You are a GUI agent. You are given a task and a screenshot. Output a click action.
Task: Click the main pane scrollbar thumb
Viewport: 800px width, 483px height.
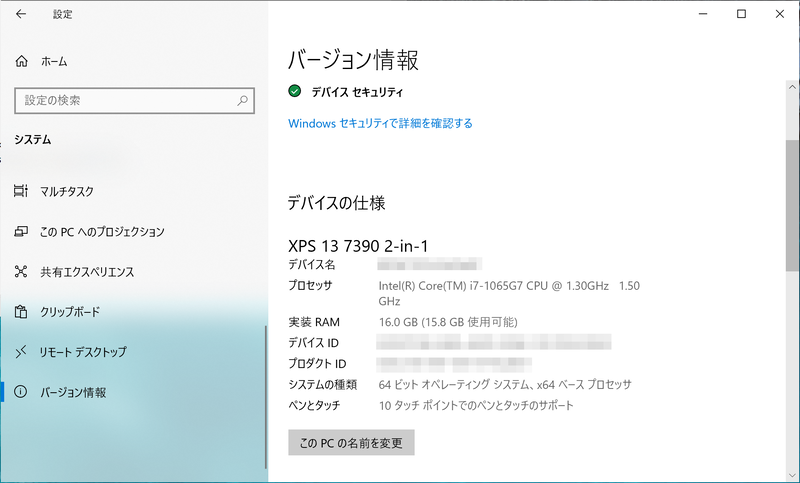[x=792, y=206]
